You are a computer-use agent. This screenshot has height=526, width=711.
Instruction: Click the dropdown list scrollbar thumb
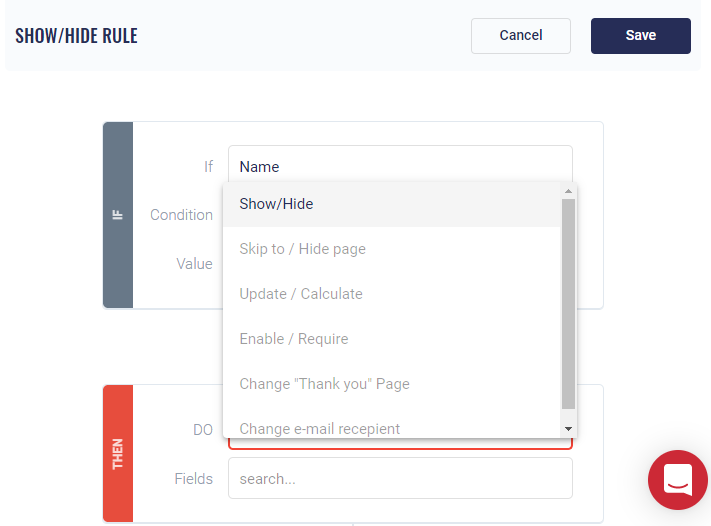pyautogui.click(x=568, y=300)
